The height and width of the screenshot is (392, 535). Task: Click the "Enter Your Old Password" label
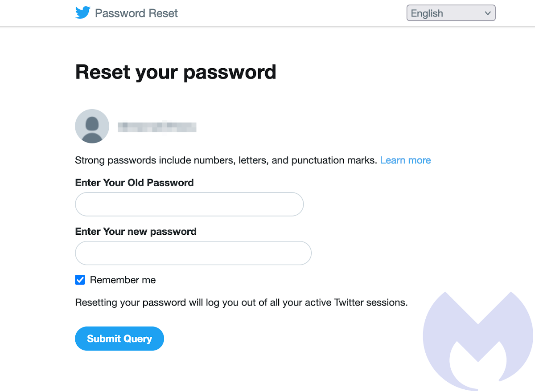tap(134, 183)
